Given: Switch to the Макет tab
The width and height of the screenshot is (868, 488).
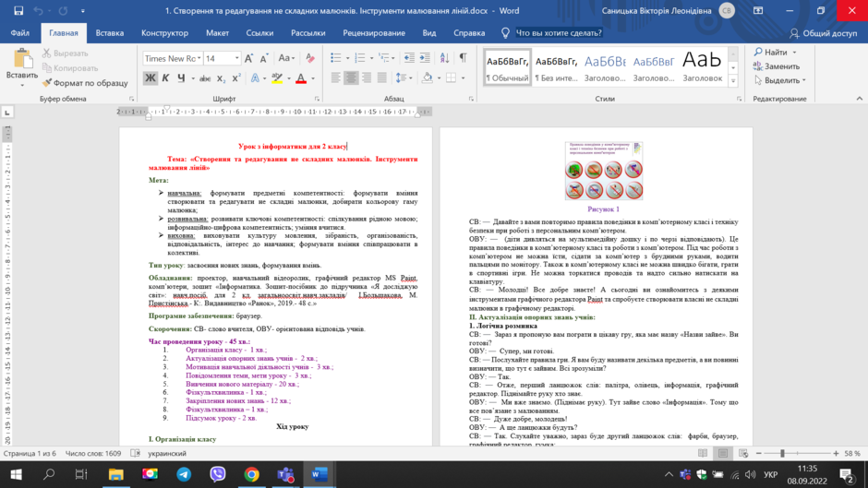Looking at the screenshot, I should click(x=218, y=33).
